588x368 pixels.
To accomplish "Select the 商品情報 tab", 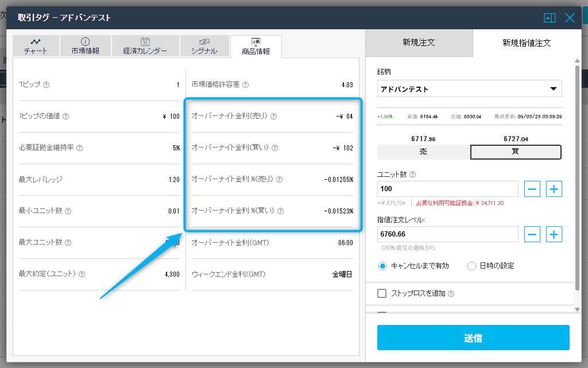I will click(256, 47).
